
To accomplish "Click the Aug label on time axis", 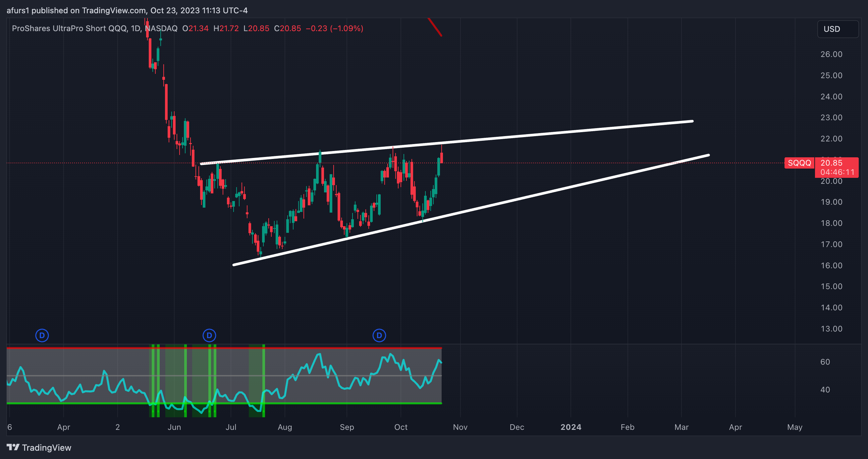I will coord(285,427).
